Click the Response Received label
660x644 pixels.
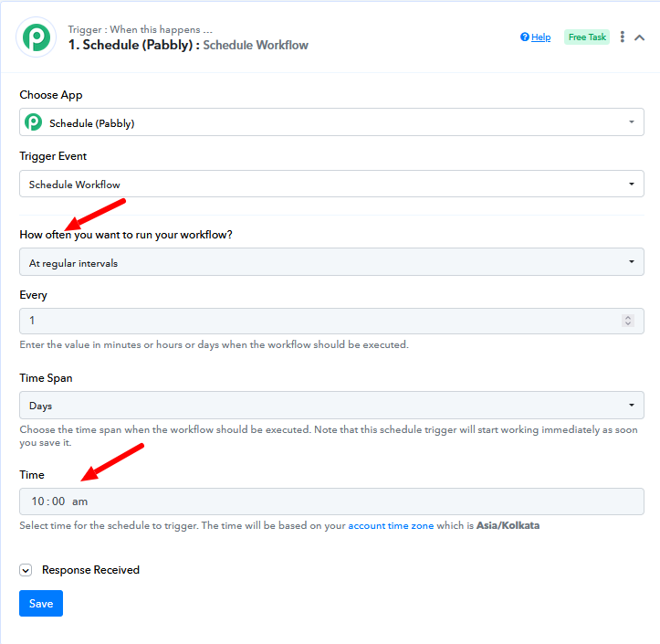click(90, 570)
